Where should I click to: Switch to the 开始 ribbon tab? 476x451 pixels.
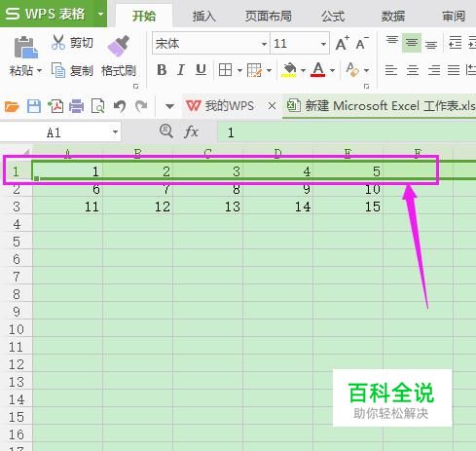tap(144, 16)
